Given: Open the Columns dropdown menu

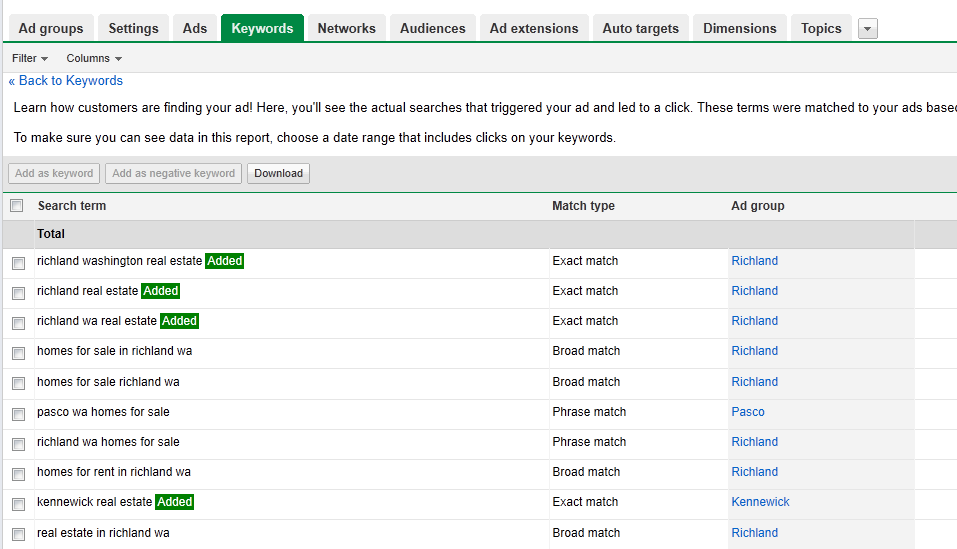Looking at the screenshot, I should pos(94,59).
